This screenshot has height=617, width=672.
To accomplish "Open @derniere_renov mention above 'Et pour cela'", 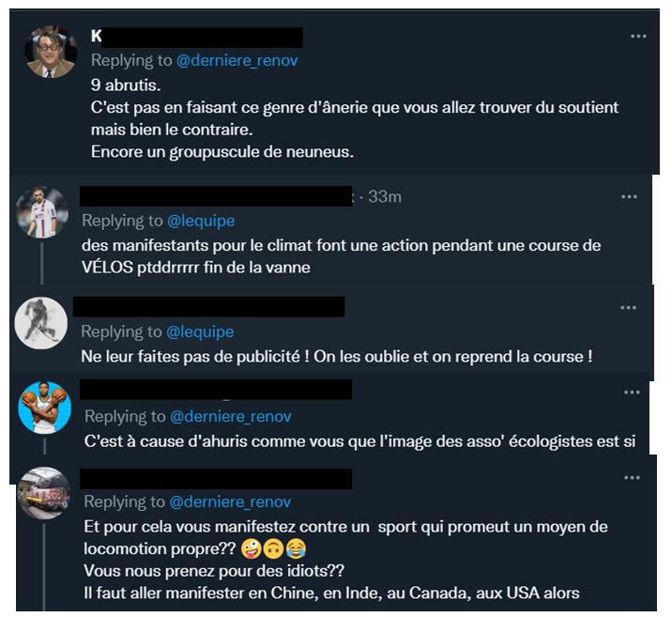I will 230,501.
